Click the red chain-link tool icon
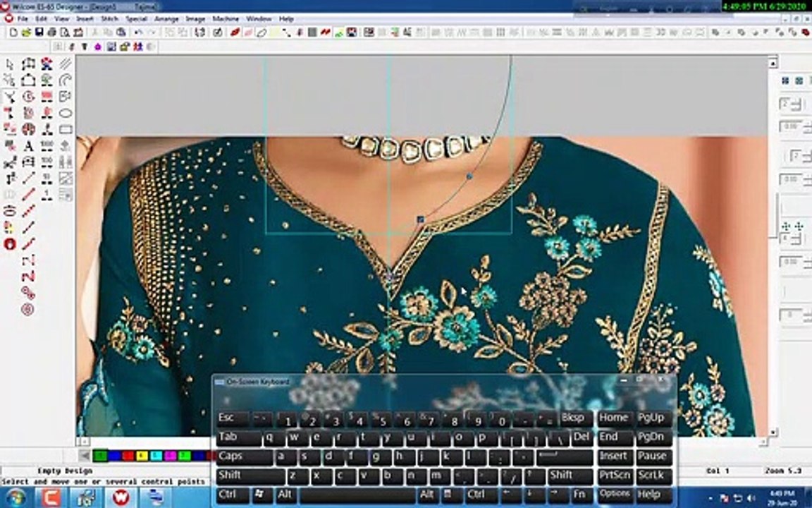The image size is (812, 508). [28, 293]
